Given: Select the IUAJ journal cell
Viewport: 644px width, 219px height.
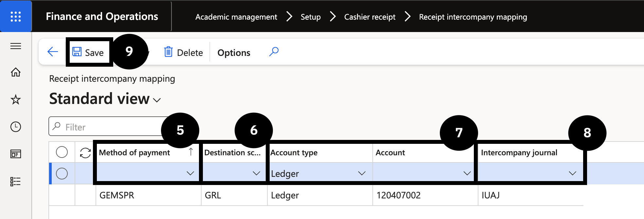Looking at the screenshot, I should [531, 195].
